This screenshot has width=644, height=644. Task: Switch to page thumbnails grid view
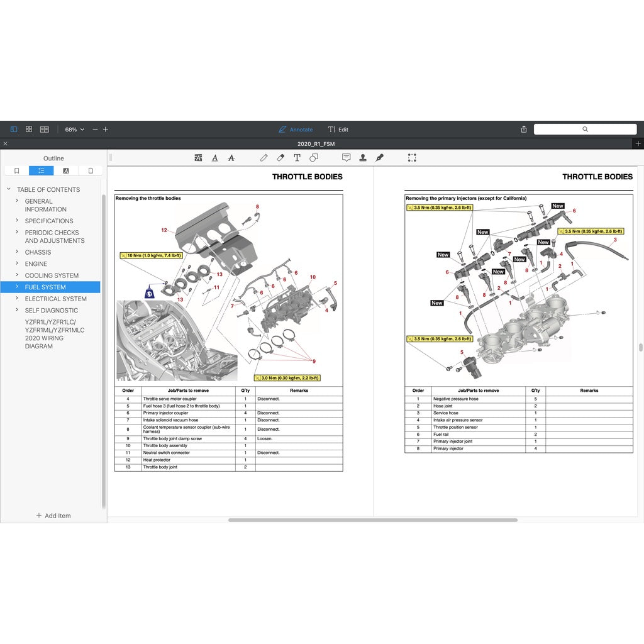[x=29, y=130]
